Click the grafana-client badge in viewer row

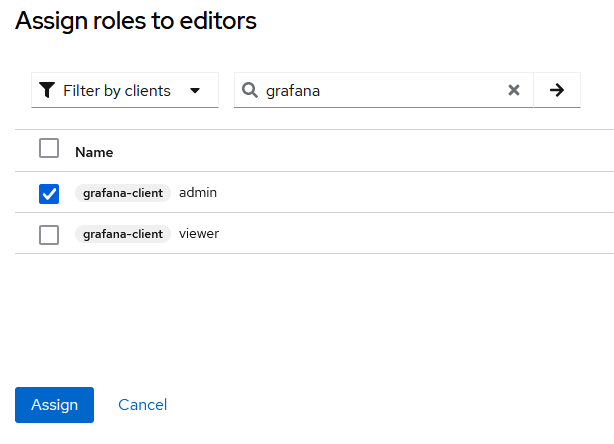123,235
